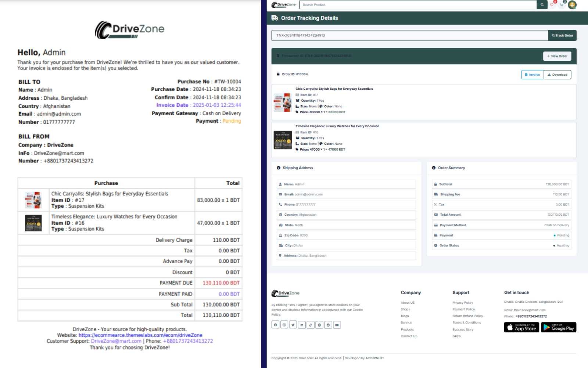Click DriveZone@mart.com customer support link on invoice
The height and width of the screenshot is (368, 588).
point(116,341)
